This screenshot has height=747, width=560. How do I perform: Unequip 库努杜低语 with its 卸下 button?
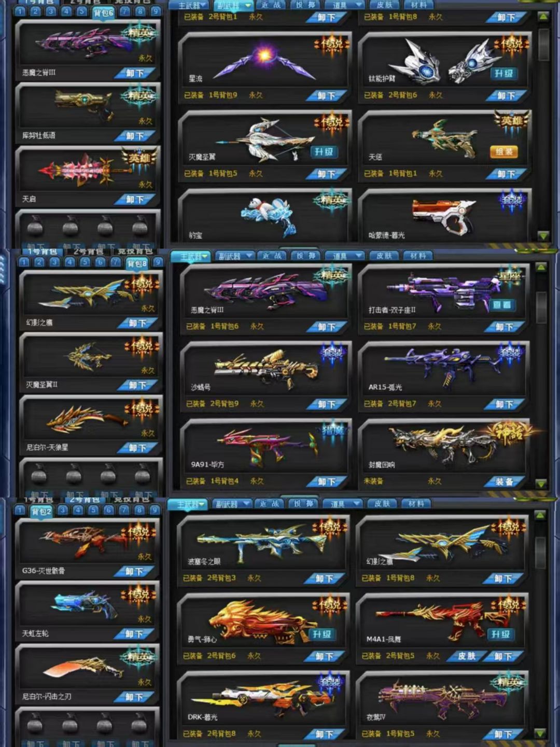[135, 136]
